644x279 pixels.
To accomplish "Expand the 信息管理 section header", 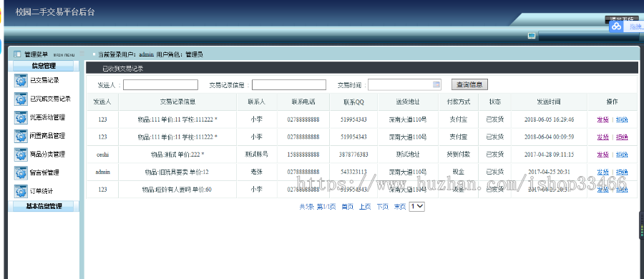I will [44, 66].
